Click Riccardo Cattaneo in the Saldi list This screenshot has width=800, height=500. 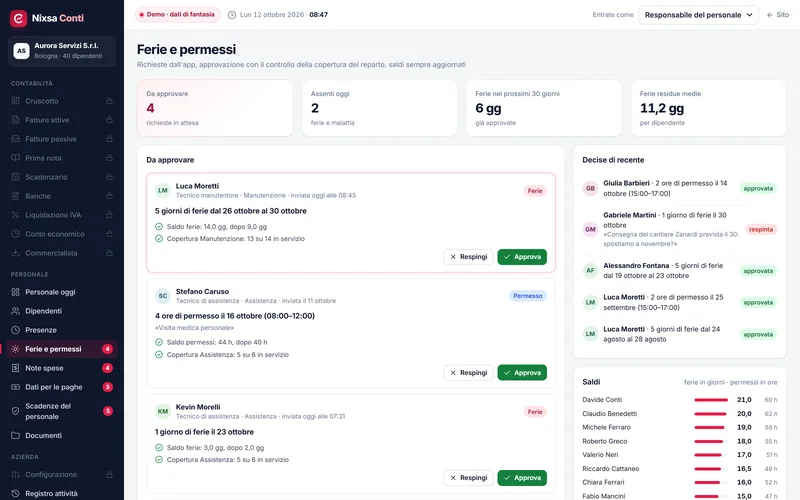click(x=611, y=468)
